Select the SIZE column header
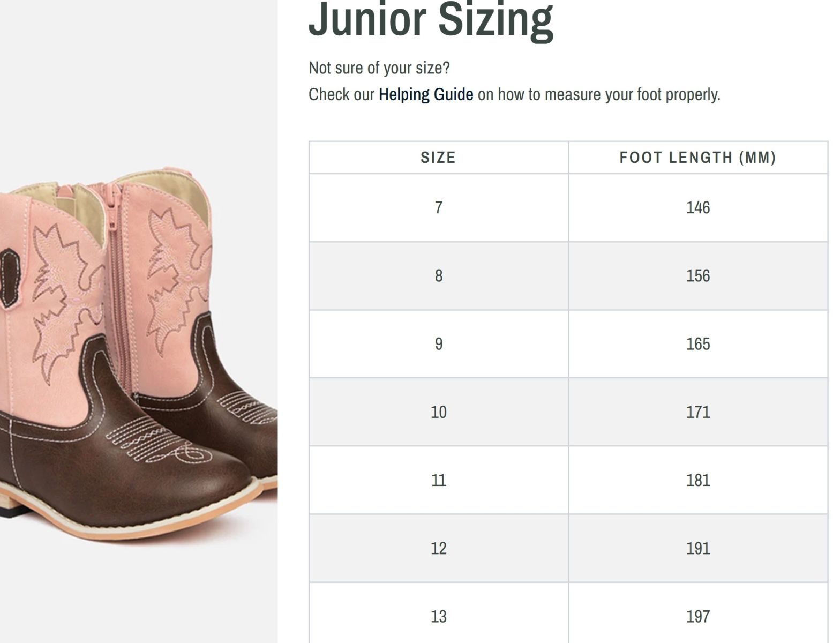Screen dimensions: 840x643 [x=438, y=158]
